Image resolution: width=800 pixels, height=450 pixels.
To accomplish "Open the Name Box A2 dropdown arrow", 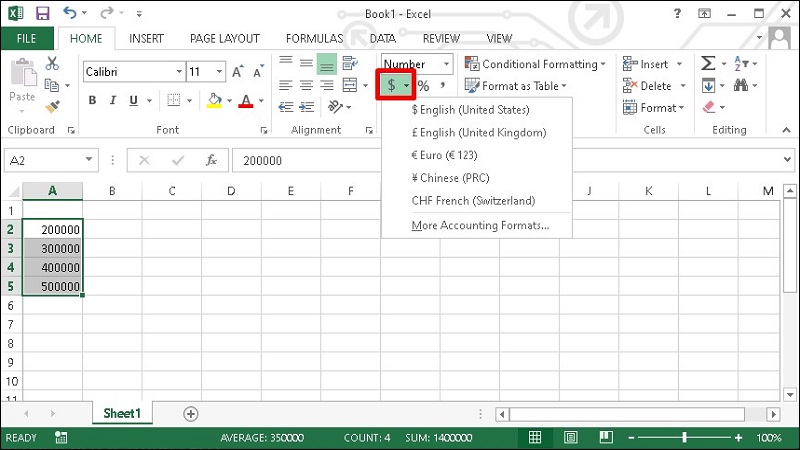I will point(89,160).
